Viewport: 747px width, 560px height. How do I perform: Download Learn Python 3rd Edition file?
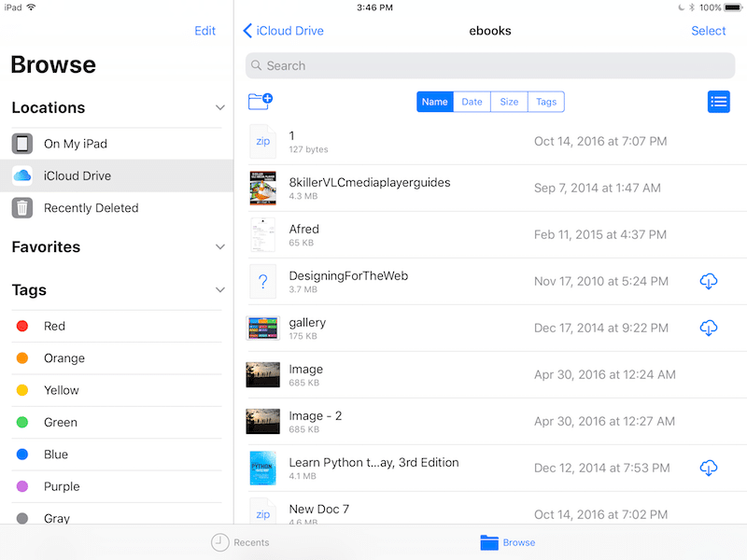coord(708,468)
